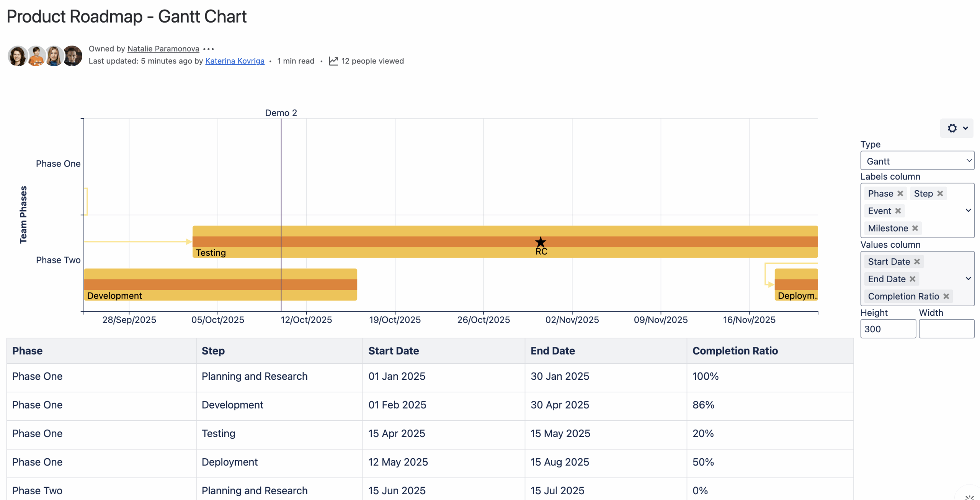Viewport: 980px width, 500px height.
Task: Open Katerina Kovriga's profile link
Action: 235,61
